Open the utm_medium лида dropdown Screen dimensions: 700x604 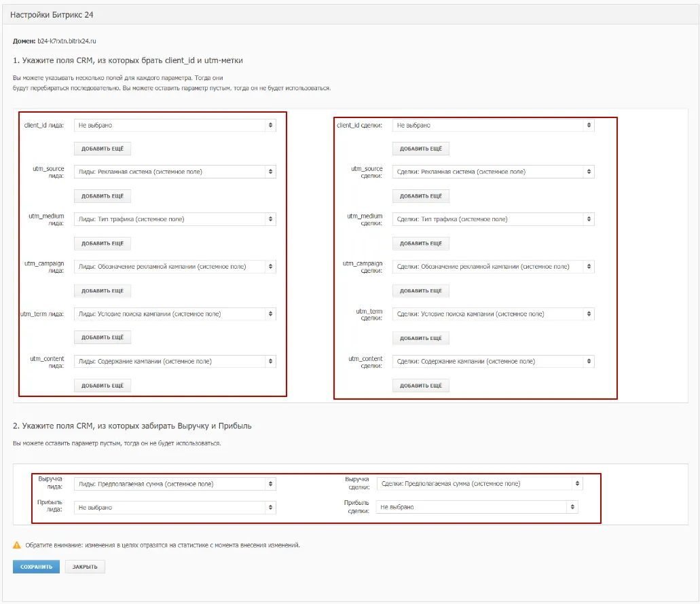175,219
